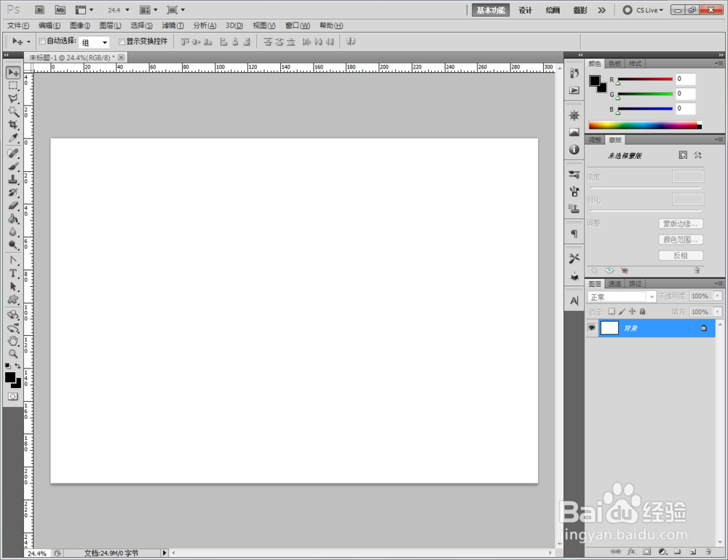Click the red R color slider
Screen dimensions: 728x560
645,79
